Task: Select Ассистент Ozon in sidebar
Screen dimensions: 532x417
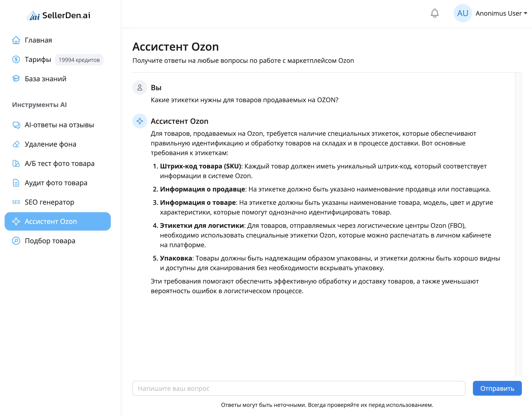Action: point(57,221)
